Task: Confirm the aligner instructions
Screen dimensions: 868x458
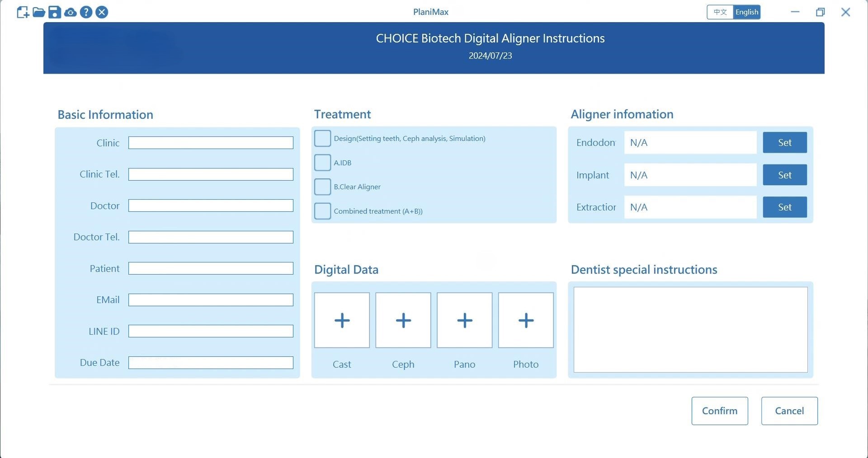Action: coord(720,411)
